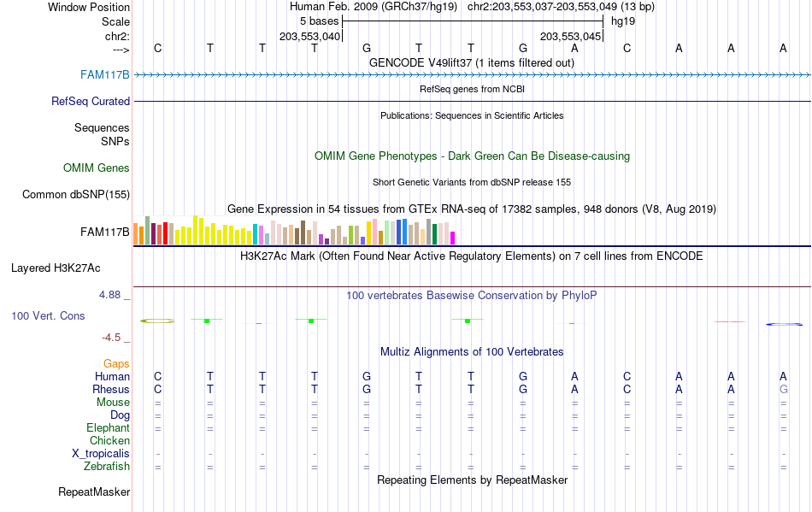Select the Dog species row label
812x512 pixels.
click(x=120, y=415)
